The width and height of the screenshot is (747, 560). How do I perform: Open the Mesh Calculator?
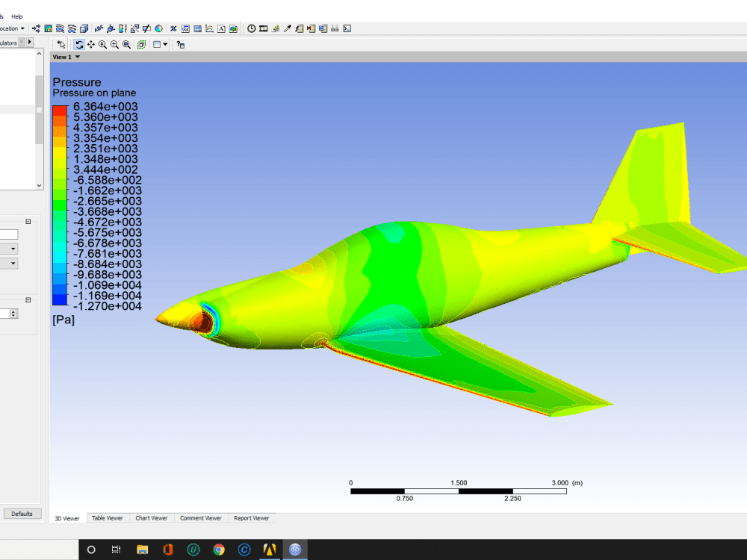(323, 28)
